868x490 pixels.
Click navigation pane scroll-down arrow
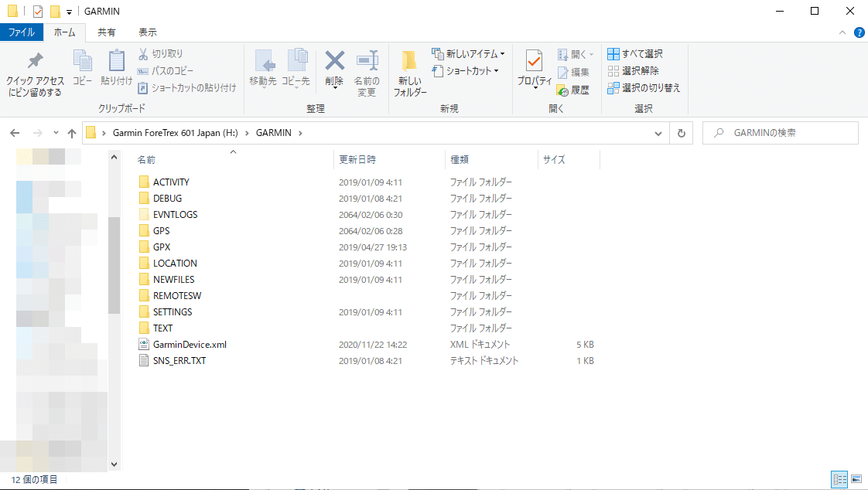pos(114,464)
